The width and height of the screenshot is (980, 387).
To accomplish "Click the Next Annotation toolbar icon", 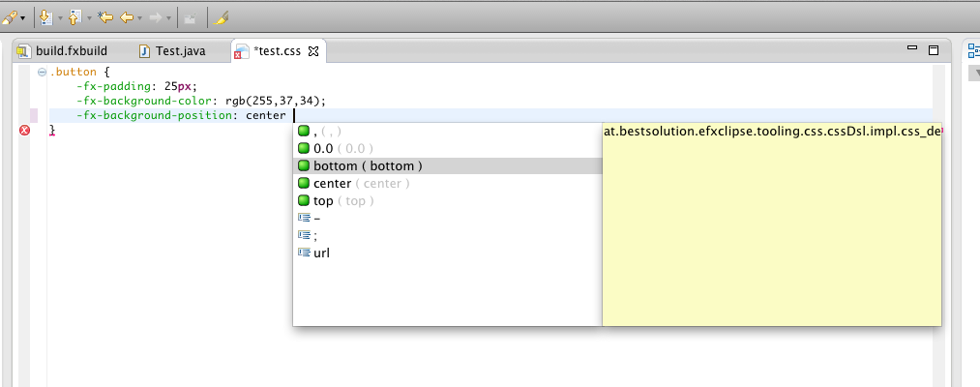I will tap(45, 17).
